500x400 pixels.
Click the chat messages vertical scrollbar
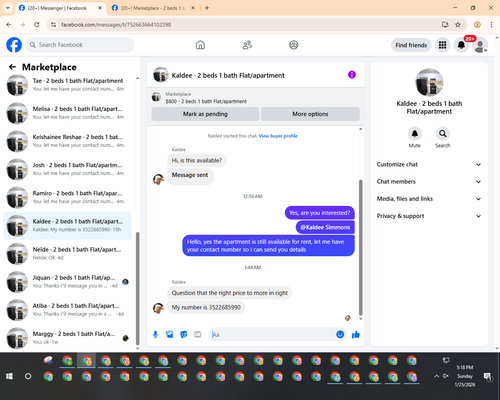point(360,248)
